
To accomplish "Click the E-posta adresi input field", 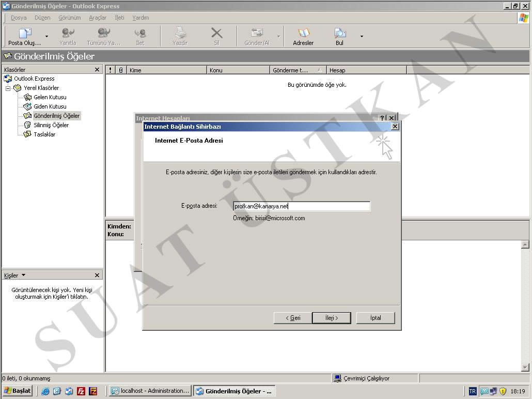I will click(x=302, y=206).
